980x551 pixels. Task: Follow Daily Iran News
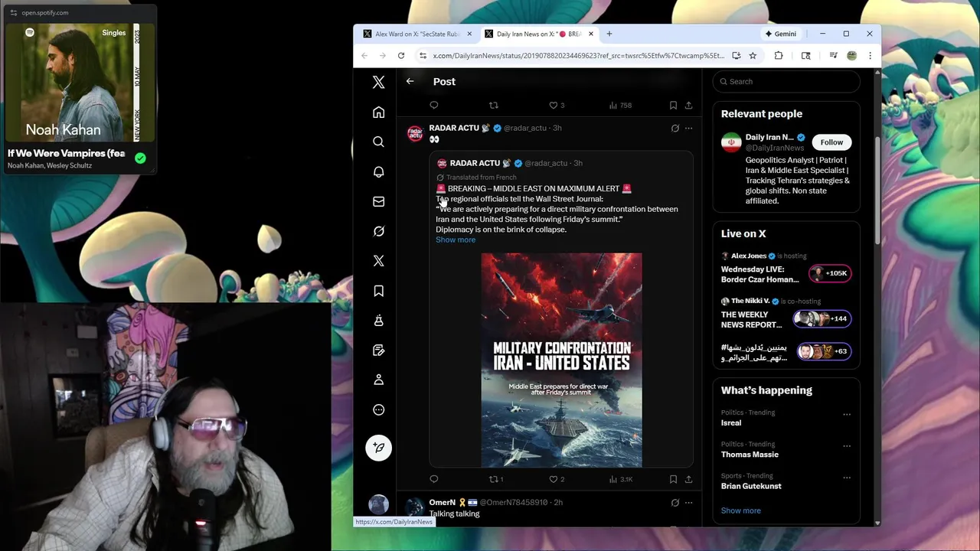click(x=831, y=142)
